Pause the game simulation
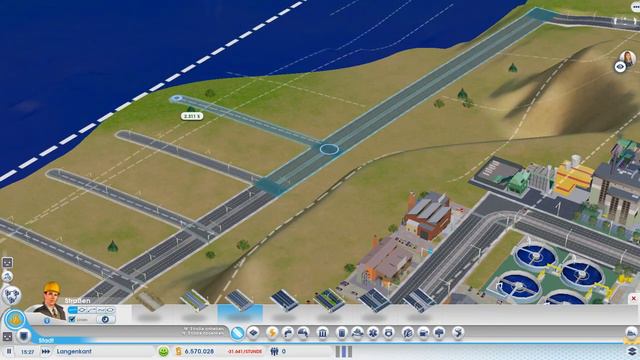The image size is (640, 360). (9, 351)
